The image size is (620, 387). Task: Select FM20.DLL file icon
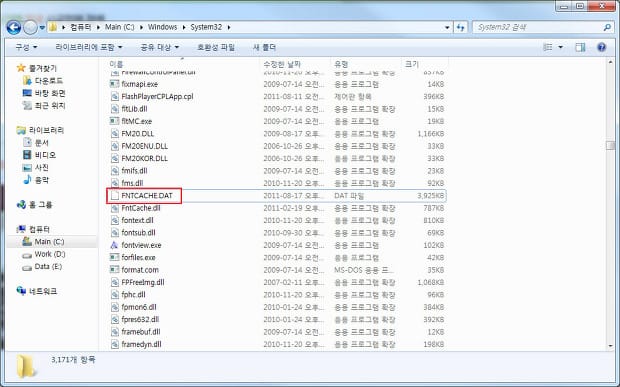[114, 134]
